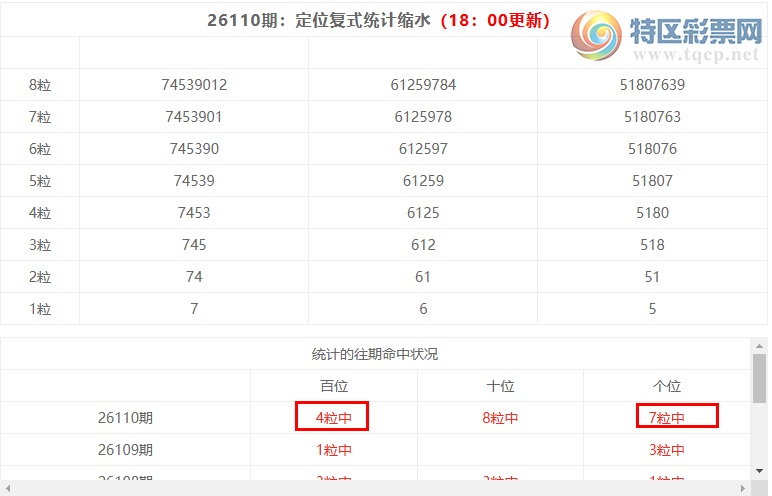Click the value 7453

pyautogui.click(x=194, y=213)
